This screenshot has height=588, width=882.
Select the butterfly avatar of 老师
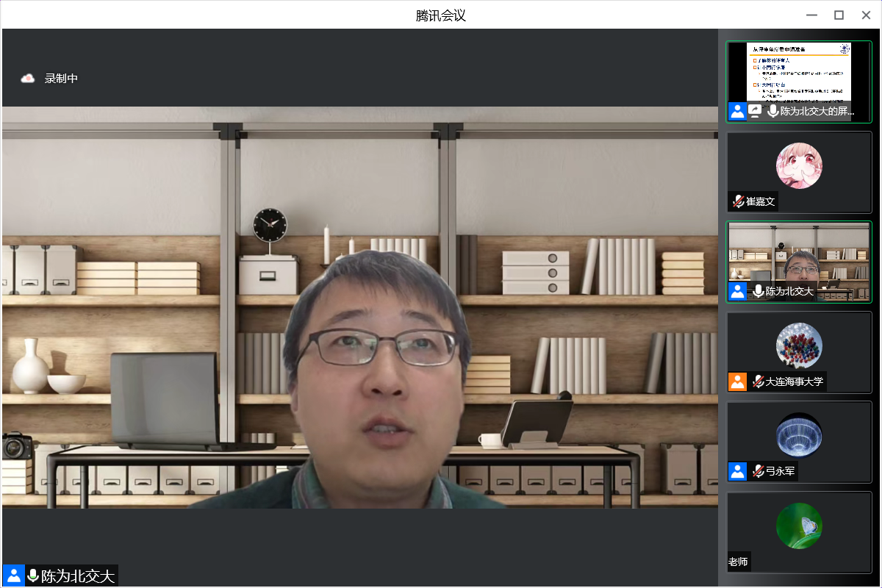point(799,526)
